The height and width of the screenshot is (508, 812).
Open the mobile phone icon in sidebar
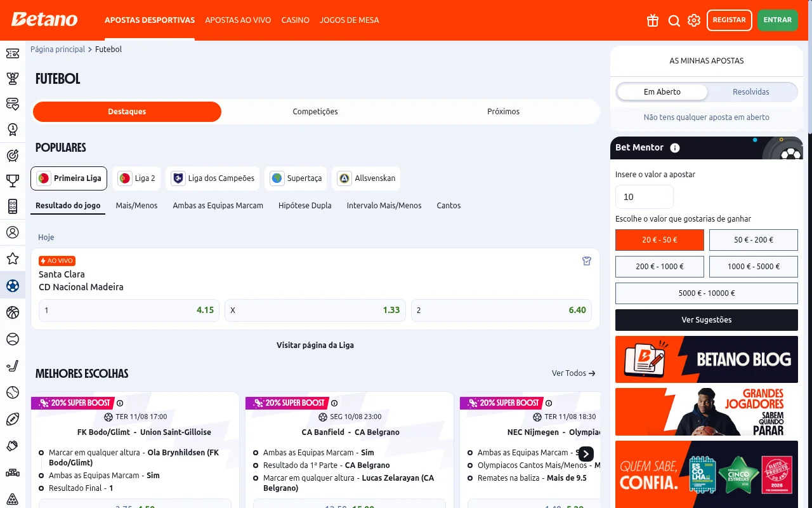click(x=13, y=206)
